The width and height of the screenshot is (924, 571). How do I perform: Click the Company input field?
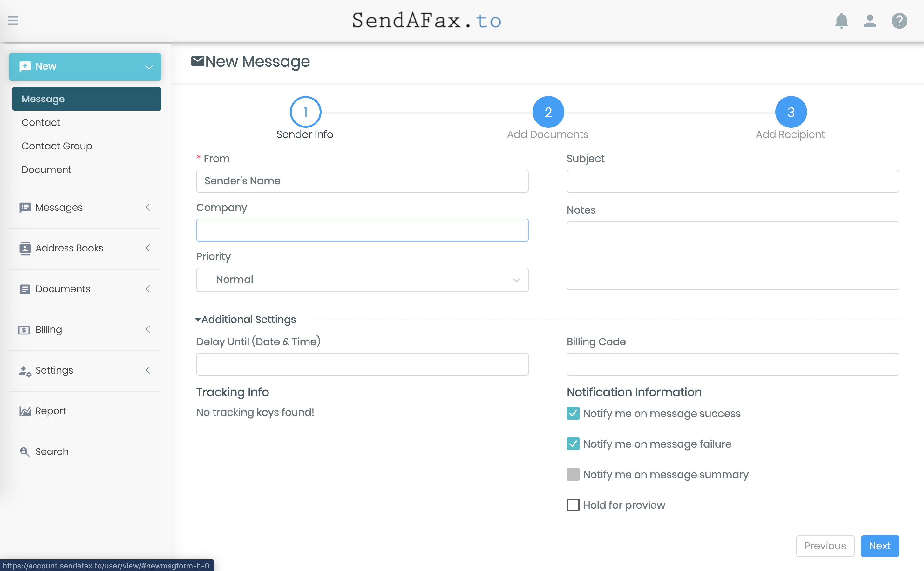click(x=362, y=230)
